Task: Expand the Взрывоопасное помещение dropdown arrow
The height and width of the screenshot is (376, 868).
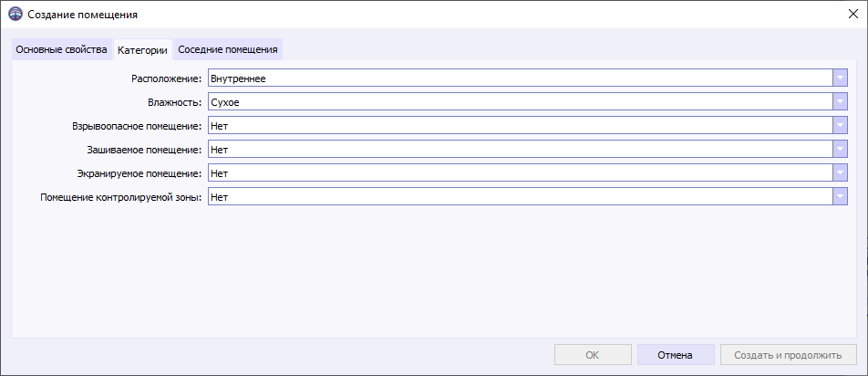Action: 840,126
